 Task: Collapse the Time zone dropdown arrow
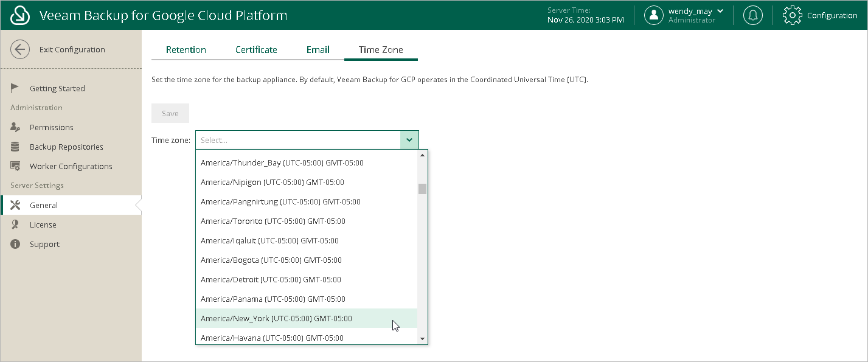[x=409, y=140]
